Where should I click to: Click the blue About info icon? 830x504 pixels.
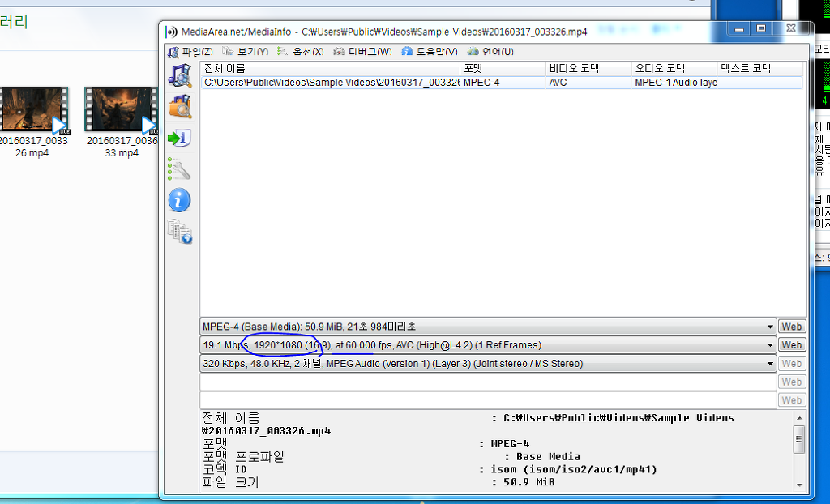[179, 201]
